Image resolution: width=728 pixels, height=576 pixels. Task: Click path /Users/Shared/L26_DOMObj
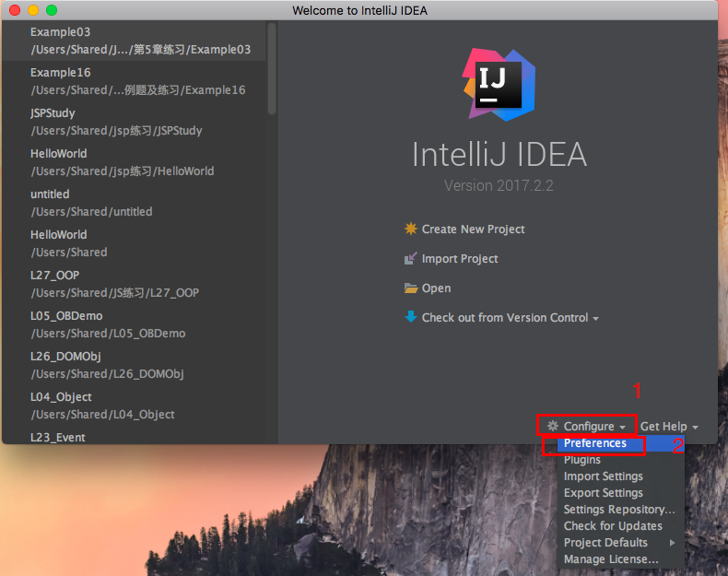click(107, 374)
